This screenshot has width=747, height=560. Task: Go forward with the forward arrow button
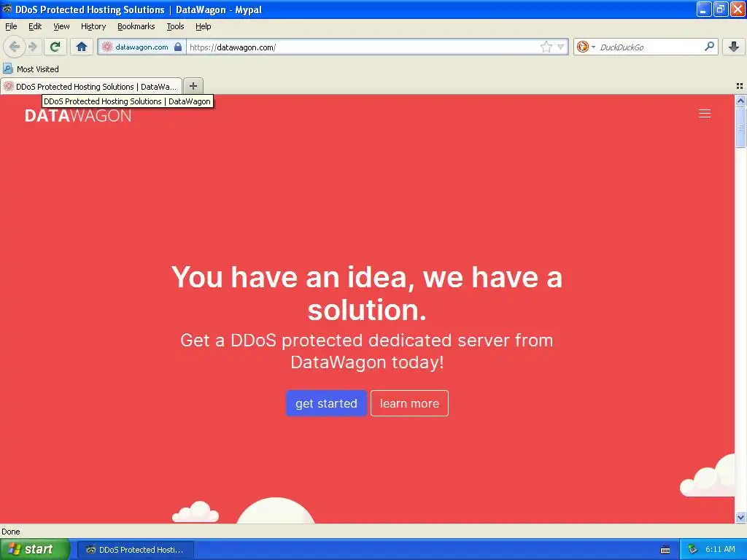[x=33, y=47]
